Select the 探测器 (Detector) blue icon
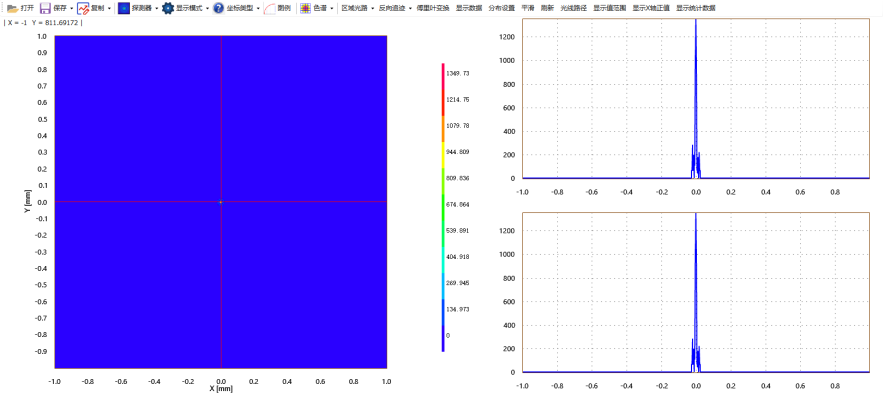The height and width of the screenshot is (401, 883). [124, 7]
